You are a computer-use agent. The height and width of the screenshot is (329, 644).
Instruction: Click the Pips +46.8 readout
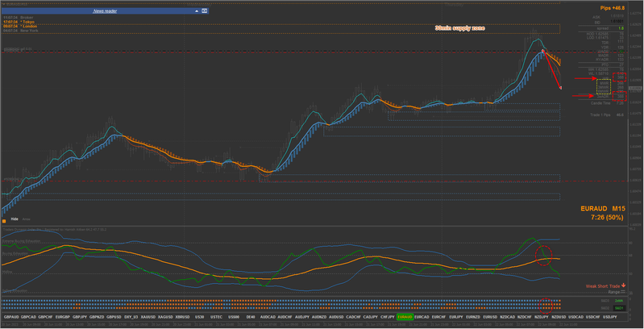(612, 6)
